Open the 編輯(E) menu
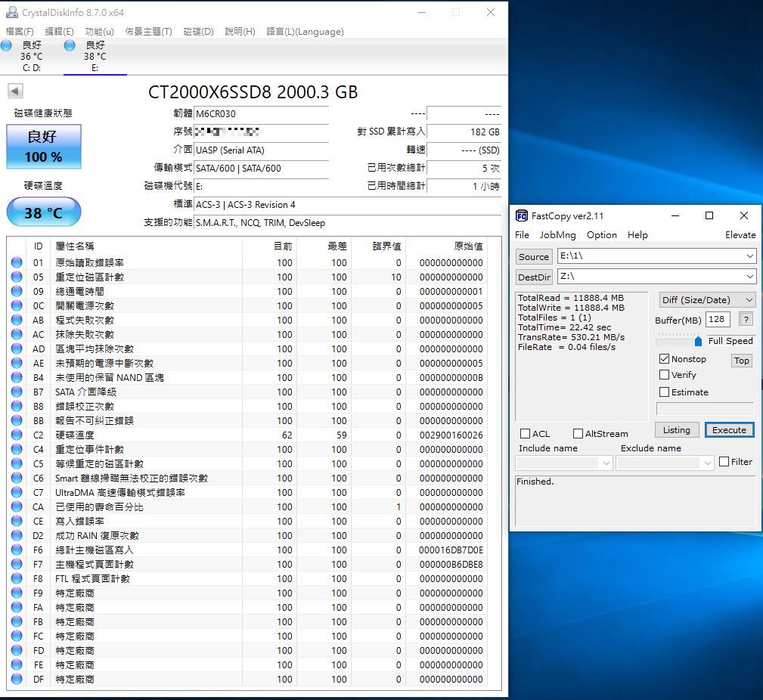The height and width of the screenshot is (700, 763). [60, 32]
